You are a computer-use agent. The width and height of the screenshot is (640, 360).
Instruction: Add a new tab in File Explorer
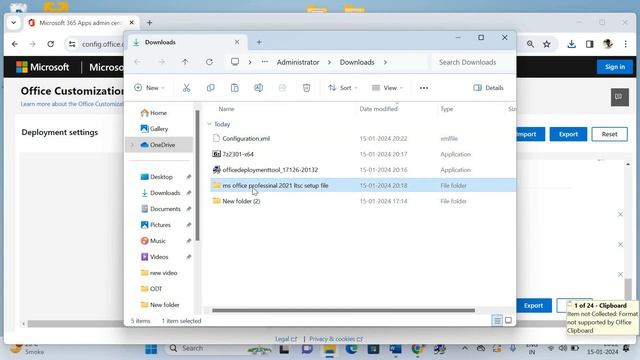pyautogui.click(x=259, y=42)
